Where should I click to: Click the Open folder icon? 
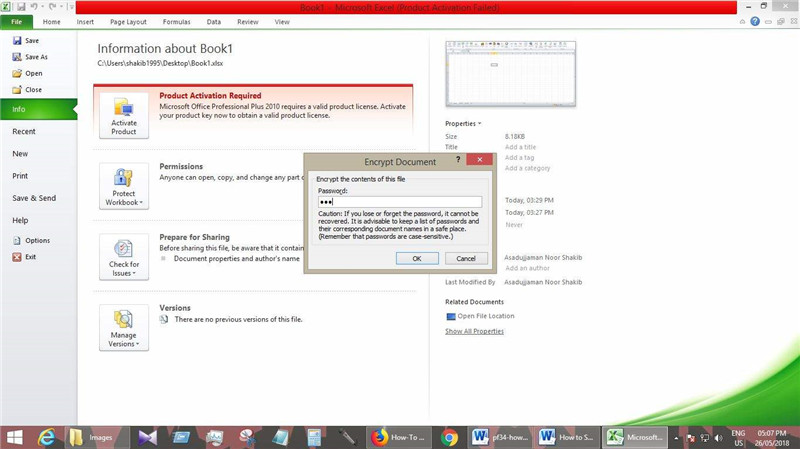[x=17, y=73]
